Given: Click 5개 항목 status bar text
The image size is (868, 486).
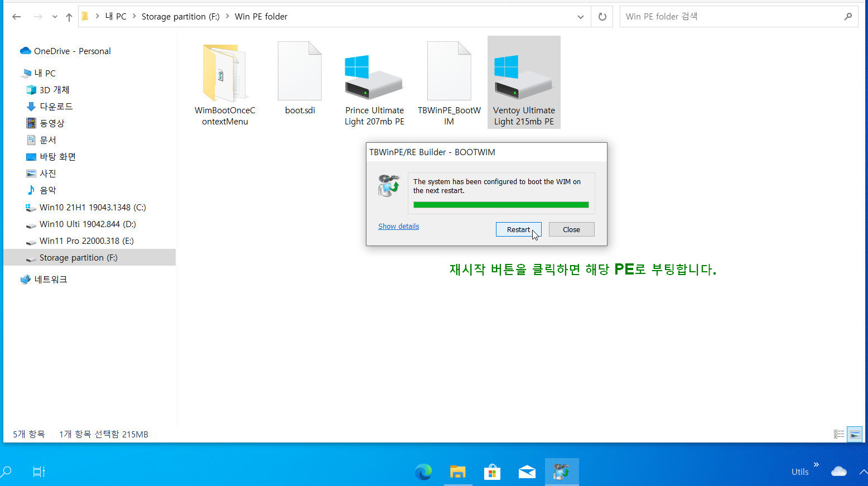Looking at the screenshot, I should (29, 434).
